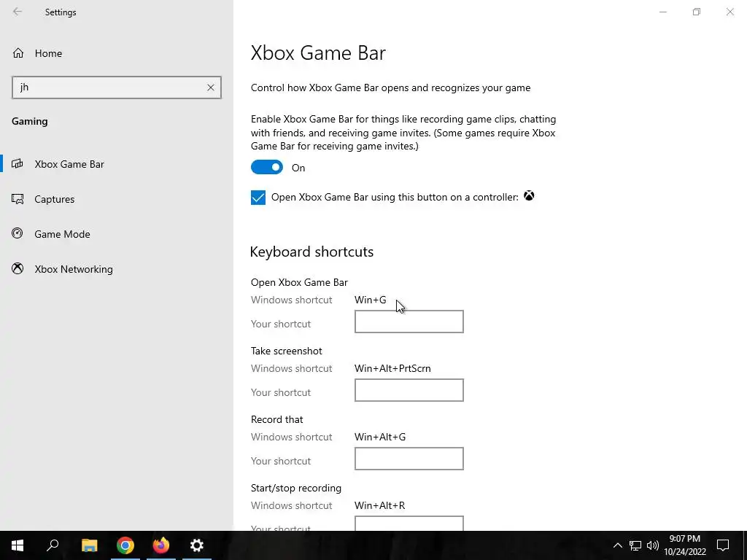Screen dimensions: 747x560
Task: Focus the settings search field containing 'jh'
Action: pos(116,87)
